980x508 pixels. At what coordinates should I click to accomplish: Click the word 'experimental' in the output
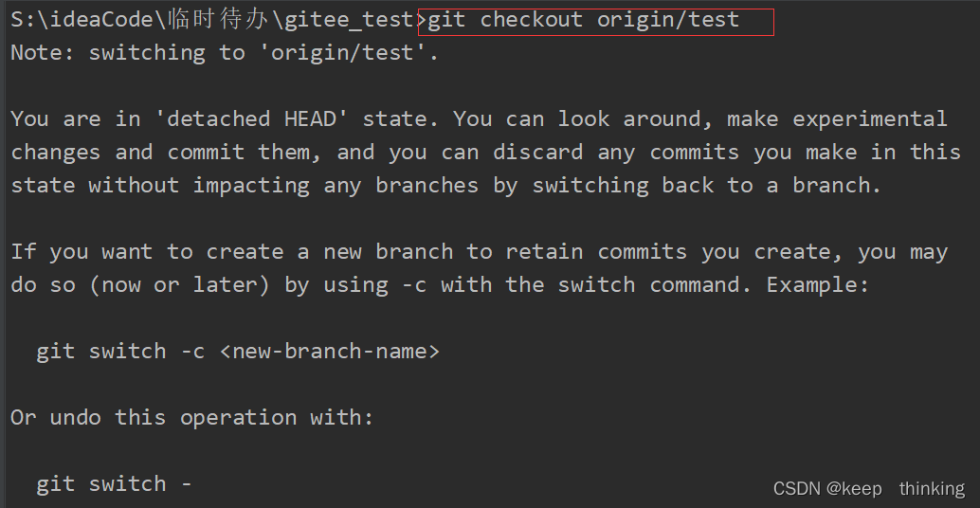pos(870,119)
